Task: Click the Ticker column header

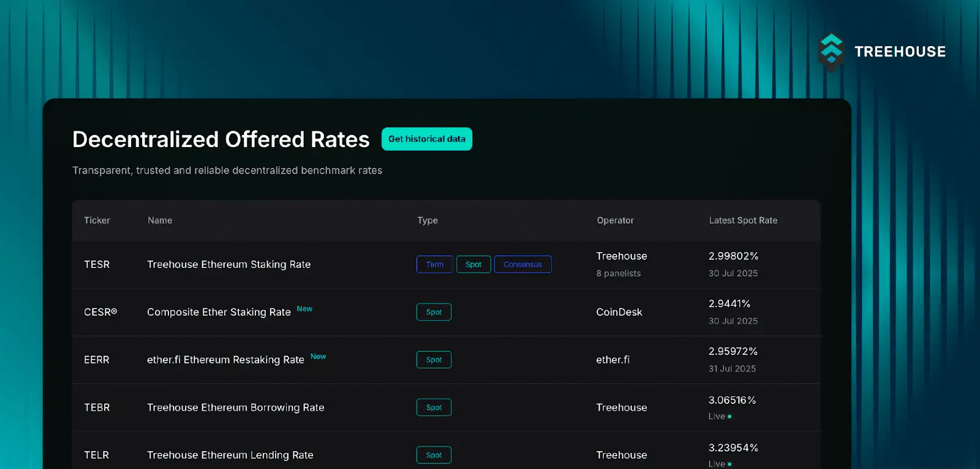Action: [x=97, y=220]
